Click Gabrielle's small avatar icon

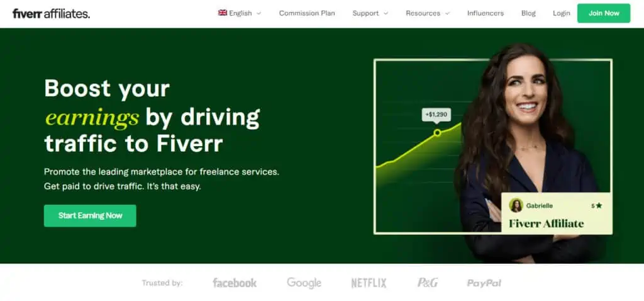pyautogui.click(x=516, y=205)
